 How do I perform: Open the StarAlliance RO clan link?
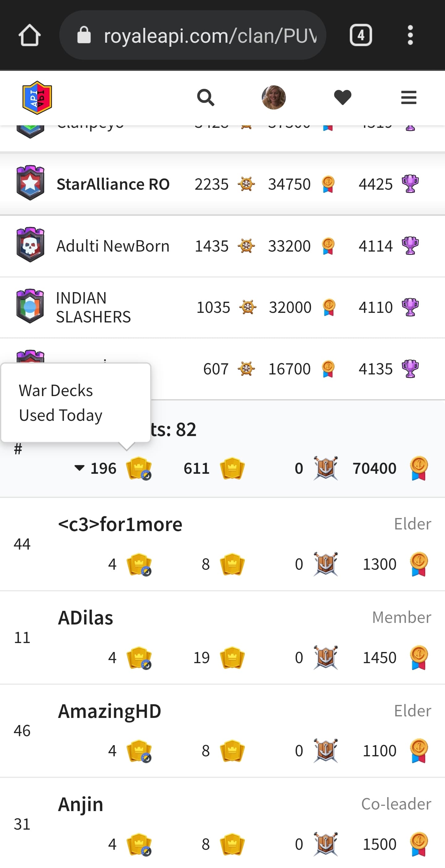click(x=113, y=184)
